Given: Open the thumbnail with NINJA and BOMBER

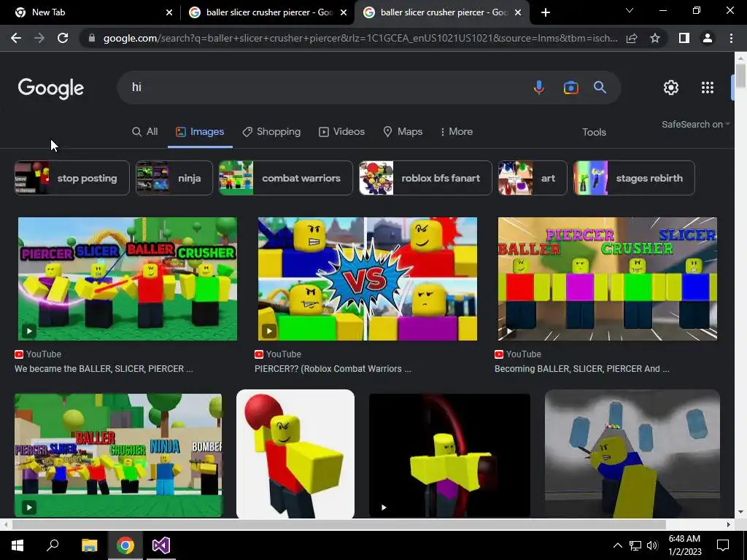Looking at the screenshot, I should pyautogui.click(x=118, y=455).
